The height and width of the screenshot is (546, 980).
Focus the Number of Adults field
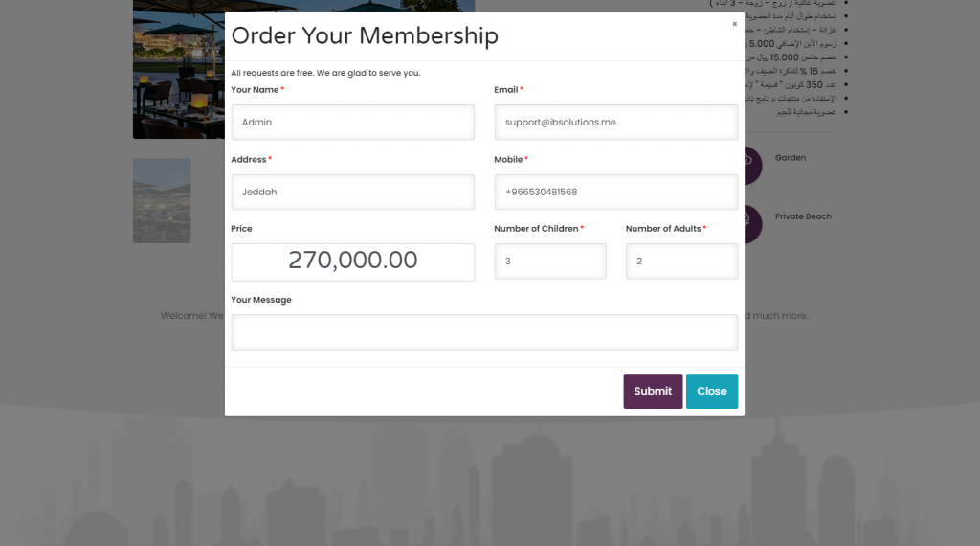[x=681, y=262]
